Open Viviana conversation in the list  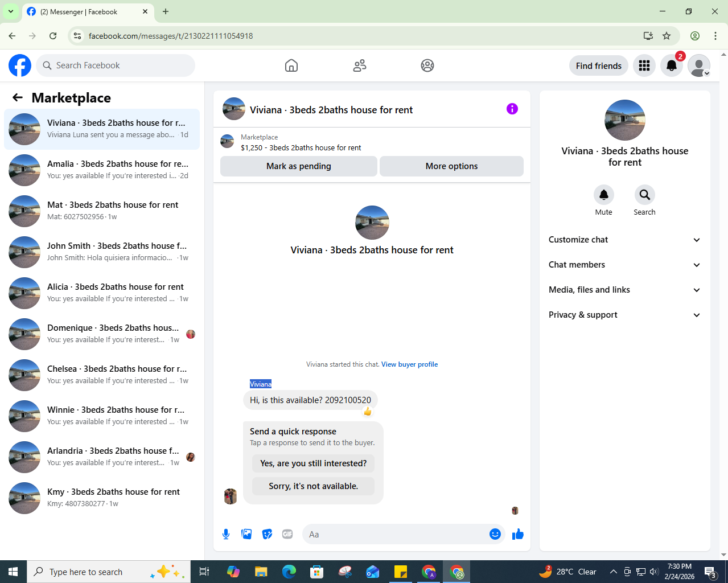tap(102, 129)
